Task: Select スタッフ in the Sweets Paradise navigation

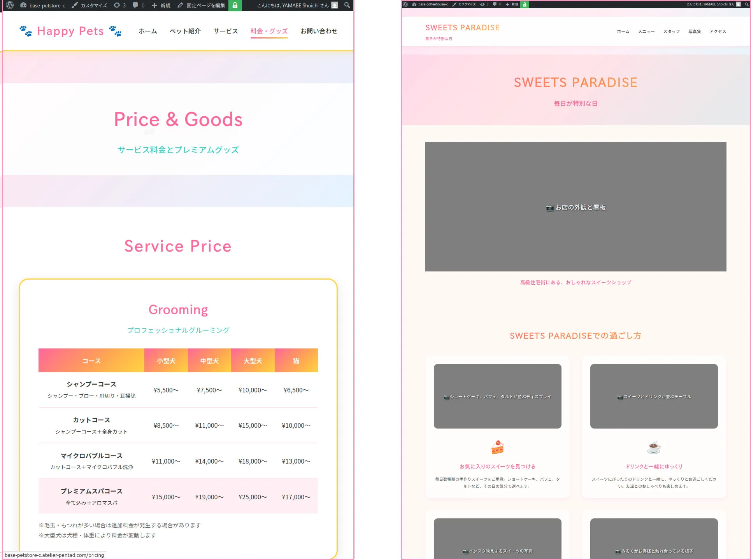Action: [671, 31]
